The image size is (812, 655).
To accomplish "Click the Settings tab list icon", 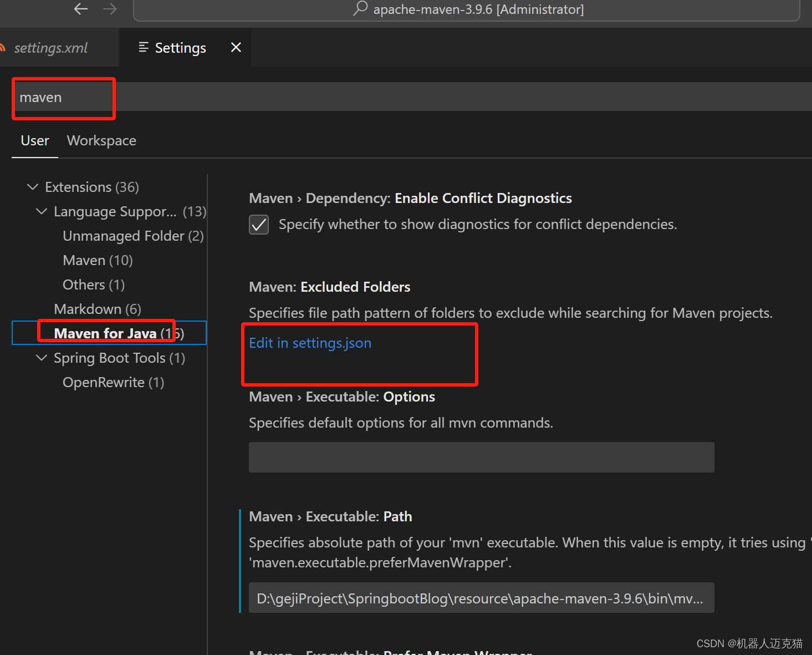I will coord(144,48).
